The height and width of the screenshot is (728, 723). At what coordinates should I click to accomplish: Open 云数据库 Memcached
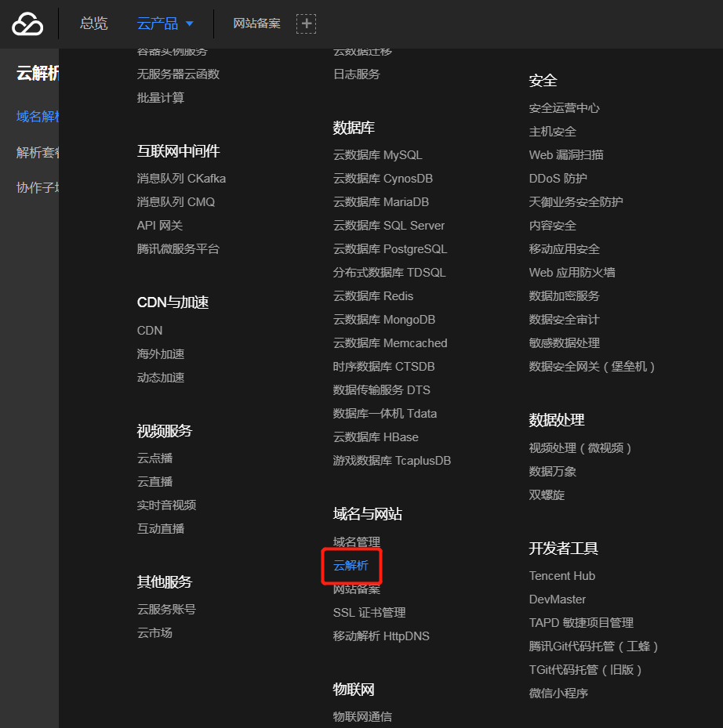tap(390, 343)
